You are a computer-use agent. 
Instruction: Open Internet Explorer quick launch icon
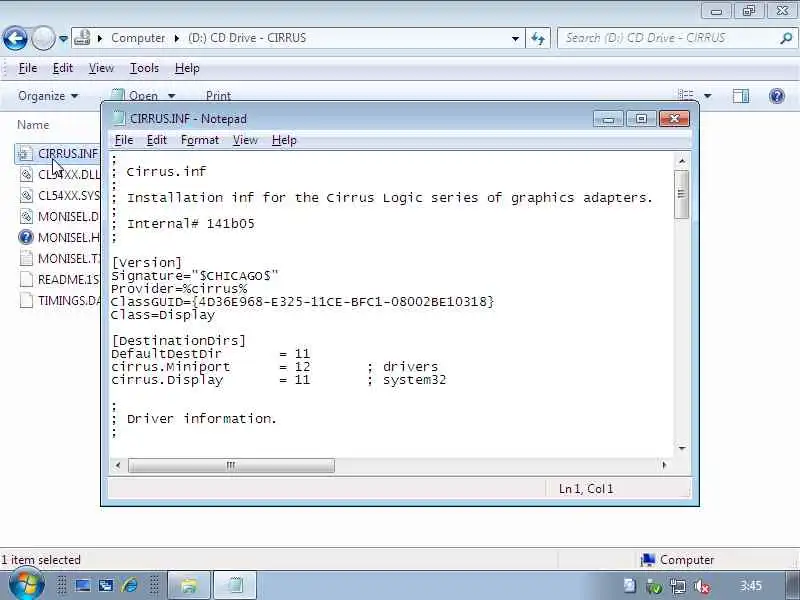pyautogui.click(x=130, y=586)
